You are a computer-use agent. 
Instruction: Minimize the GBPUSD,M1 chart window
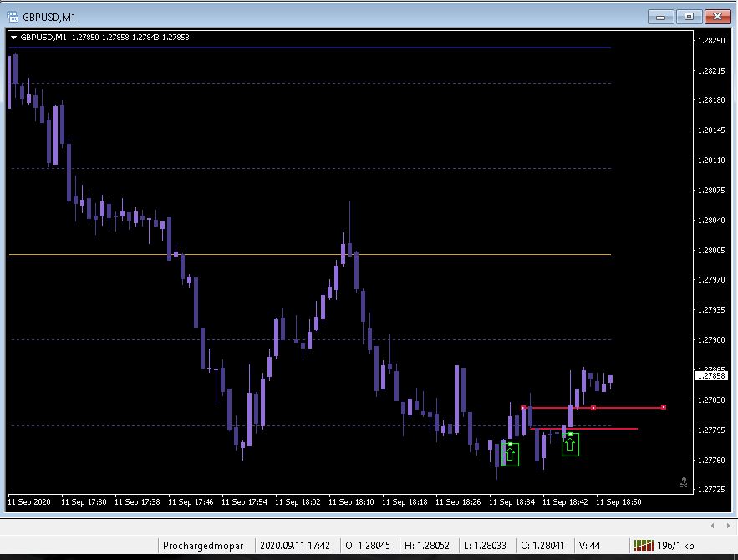pos(660,17)
